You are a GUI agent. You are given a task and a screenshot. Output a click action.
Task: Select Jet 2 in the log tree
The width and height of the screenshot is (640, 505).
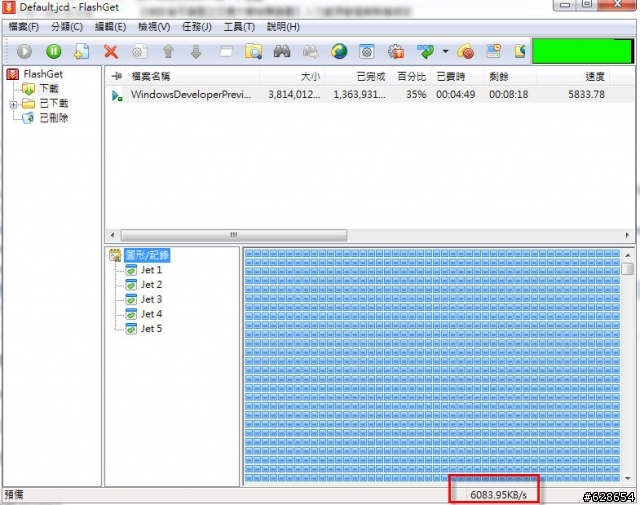[151, 285]
